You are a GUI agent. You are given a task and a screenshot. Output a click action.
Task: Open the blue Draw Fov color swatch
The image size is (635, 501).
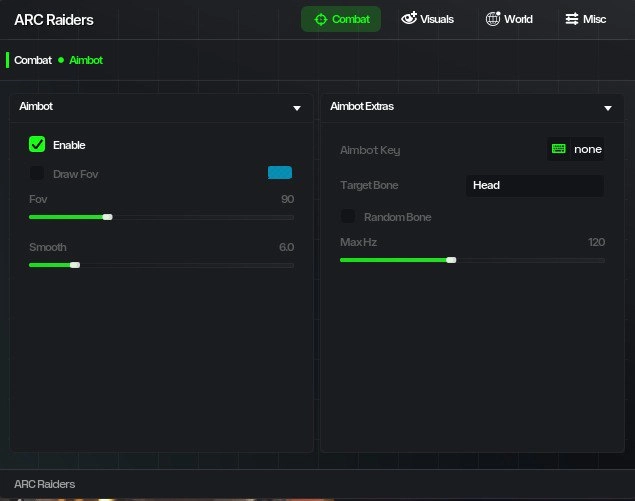[280, 173]
